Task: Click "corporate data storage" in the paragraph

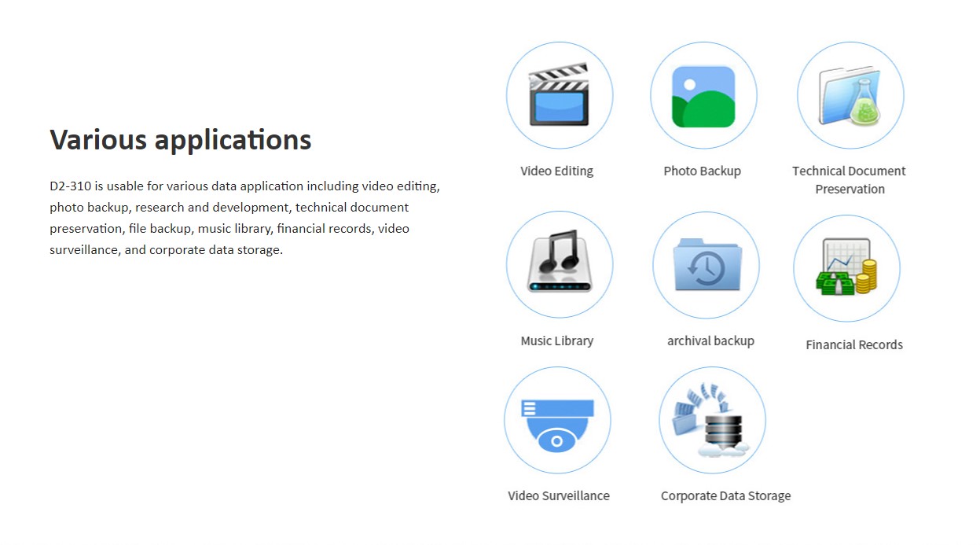Action: 215,250
